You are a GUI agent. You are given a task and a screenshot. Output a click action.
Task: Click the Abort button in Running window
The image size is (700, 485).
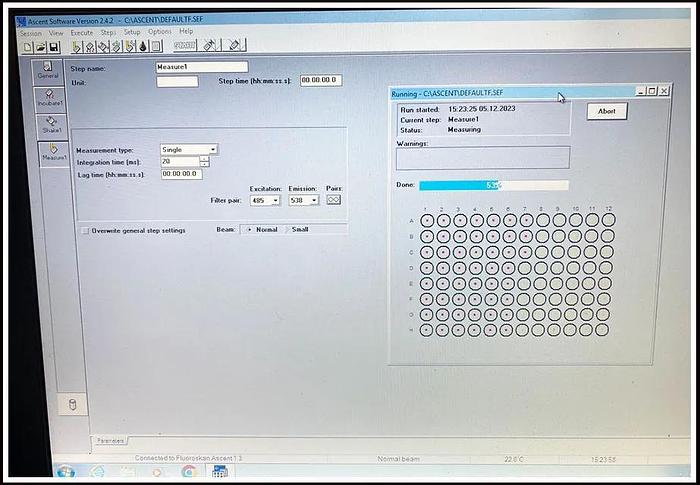coord(607,111)
